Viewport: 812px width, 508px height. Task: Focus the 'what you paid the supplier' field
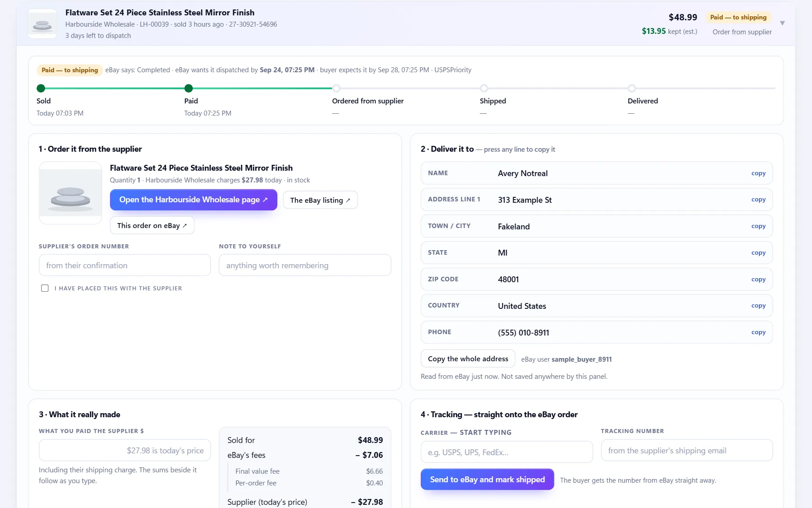point(125,450)
